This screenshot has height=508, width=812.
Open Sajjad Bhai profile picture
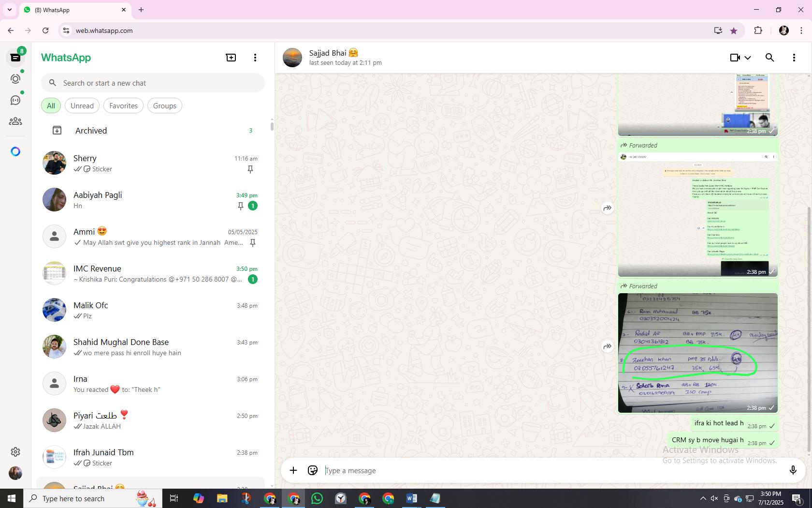coord(292,58)
